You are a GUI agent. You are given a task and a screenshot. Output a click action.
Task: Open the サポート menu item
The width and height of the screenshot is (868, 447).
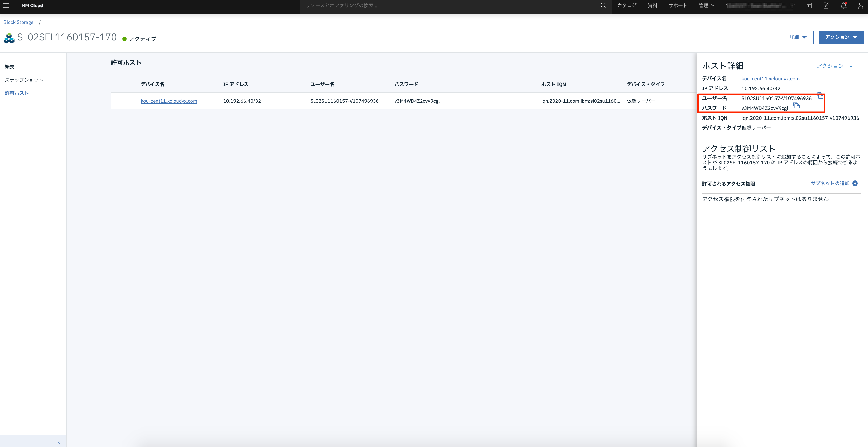[678, 5]
